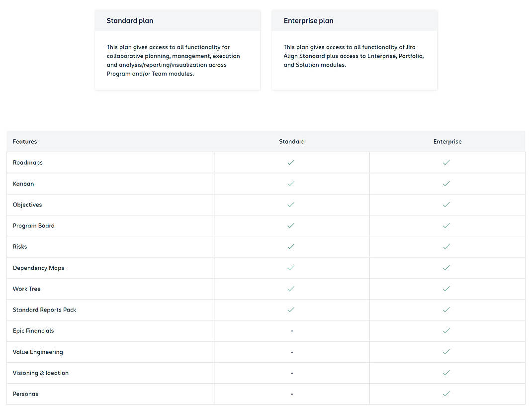Click the Program Board Enterprise checkmark
532x411 pixels.
click(446, 225)
